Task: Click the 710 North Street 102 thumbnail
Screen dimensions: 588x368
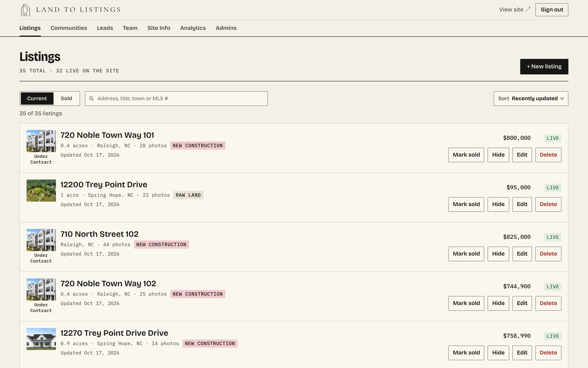Action: coord(41,240)
